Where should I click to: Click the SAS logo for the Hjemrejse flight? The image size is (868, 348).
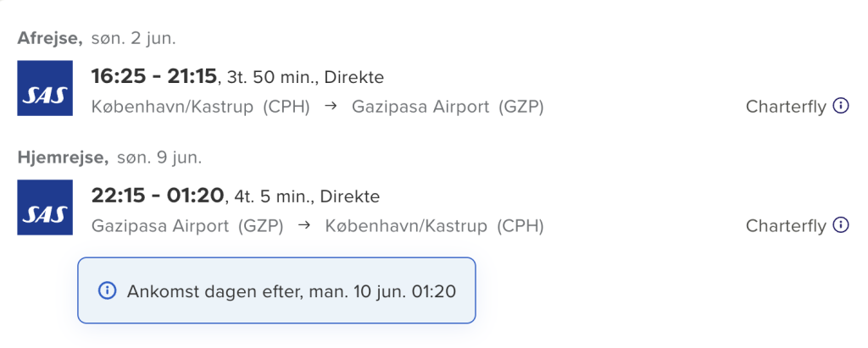[x=45, y=207]
